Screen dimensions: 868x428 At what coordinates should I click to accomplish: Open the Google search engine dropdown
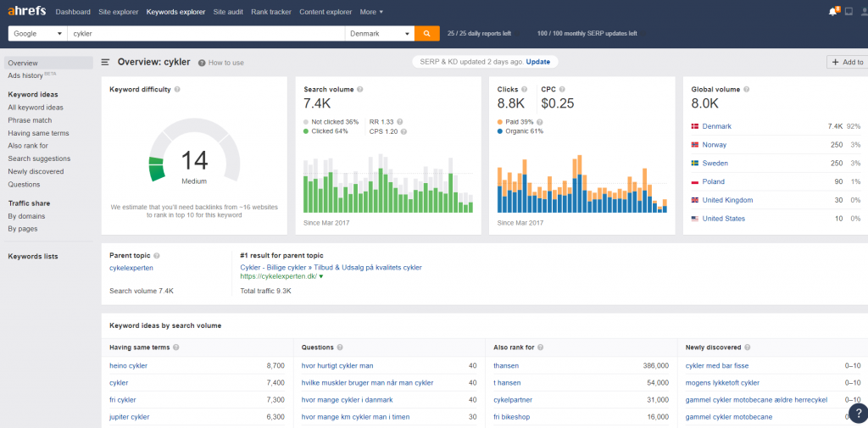click(x=37, y=33)
